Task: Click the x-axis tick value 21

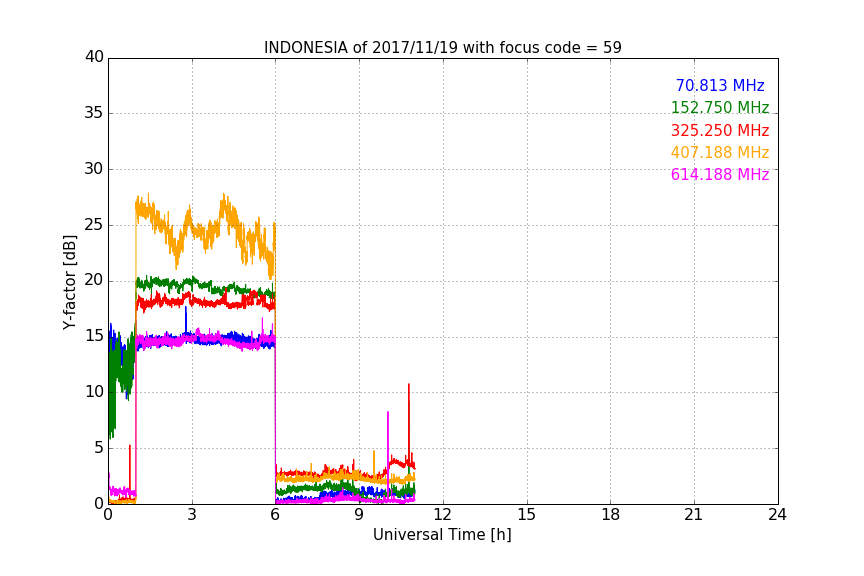Action: pyautogui.click(x=694, y=515)
